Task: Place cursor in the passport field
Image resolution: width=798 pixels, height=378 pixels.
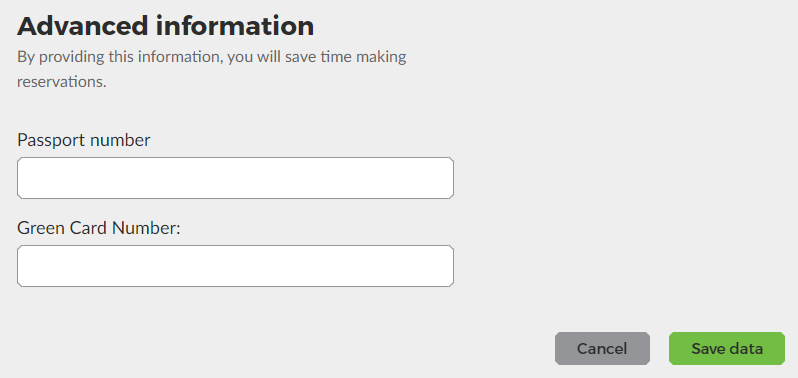Action: tap(235, 178)
